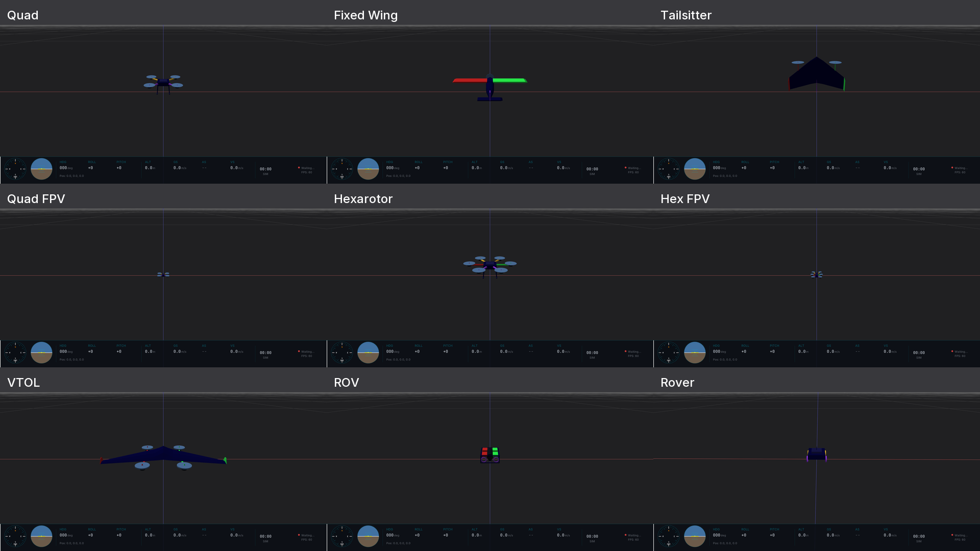Click the SIM timer in Fixed Wing panel
The width and height of the screenshot is (980, 551).
(x=592, y=169)
